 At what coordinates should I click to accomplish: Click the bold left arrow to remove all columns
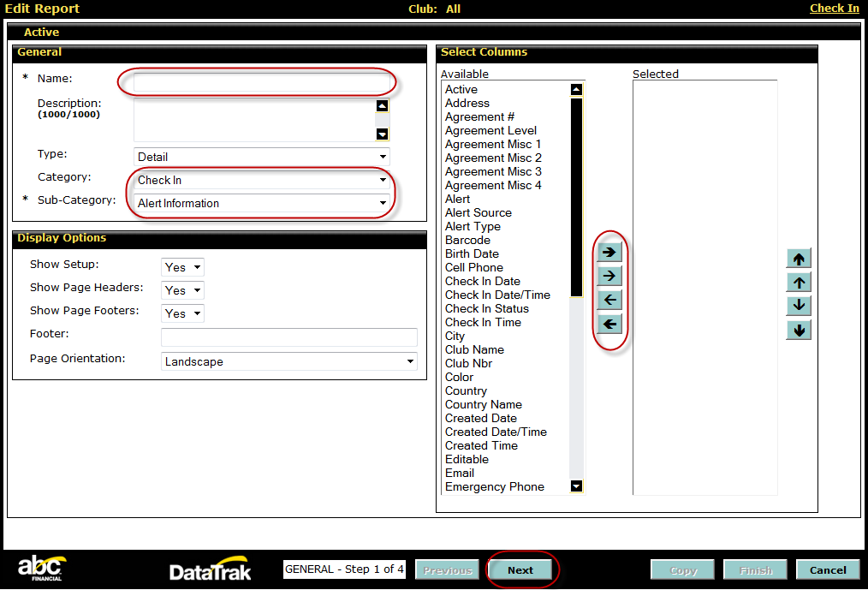[609, 324]
